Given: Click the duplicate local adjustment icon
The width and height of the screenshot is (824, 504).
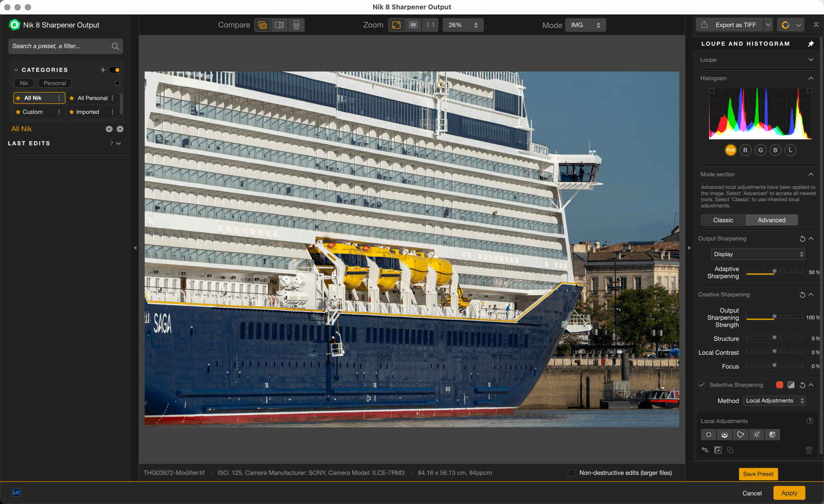Looking at the screenshot, I should (x=730, y=450).
